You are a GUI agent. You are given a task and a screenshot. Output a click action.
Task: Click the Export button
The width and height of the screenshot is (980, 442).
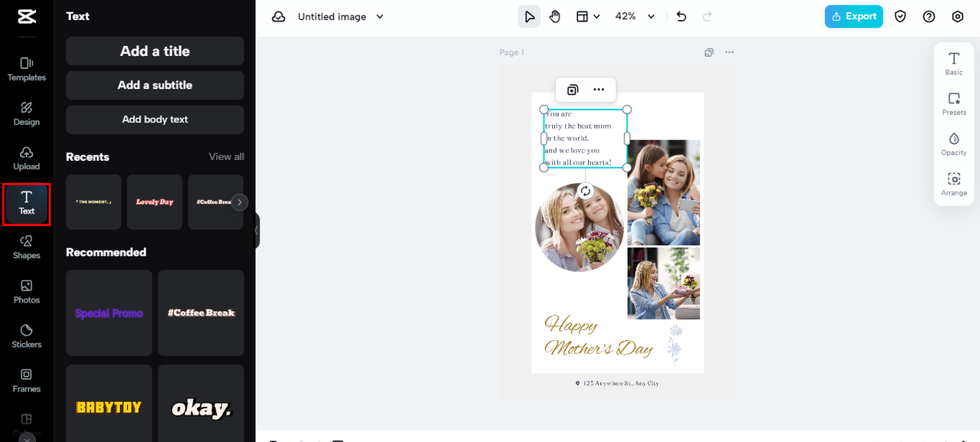[853, 17]
